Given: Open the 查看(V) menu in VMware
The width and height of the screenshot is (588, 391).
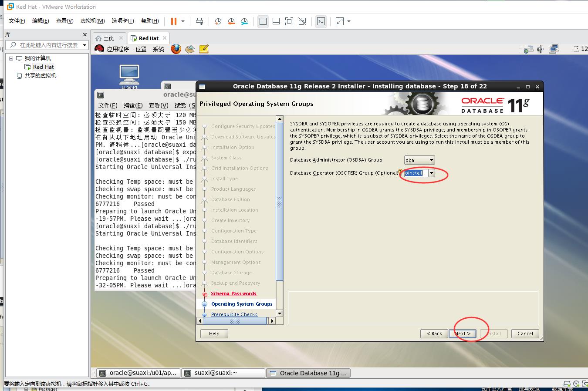Looking at the screenshot, I should point(64,21).
